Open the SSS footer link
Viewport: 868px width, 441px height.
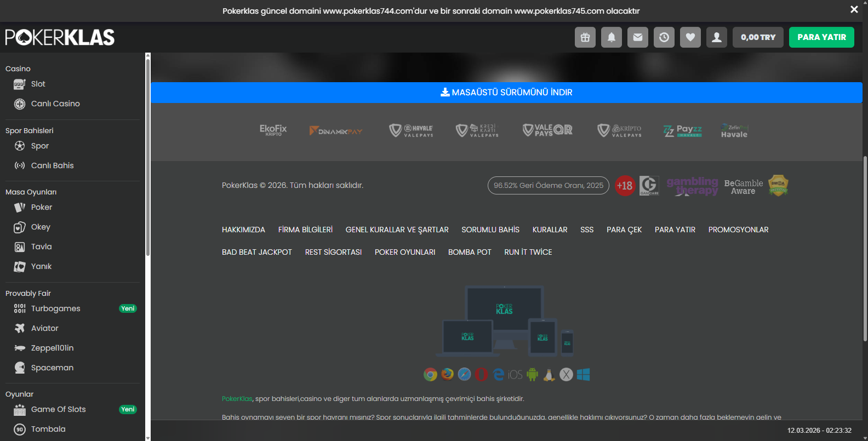pos(587,230)
